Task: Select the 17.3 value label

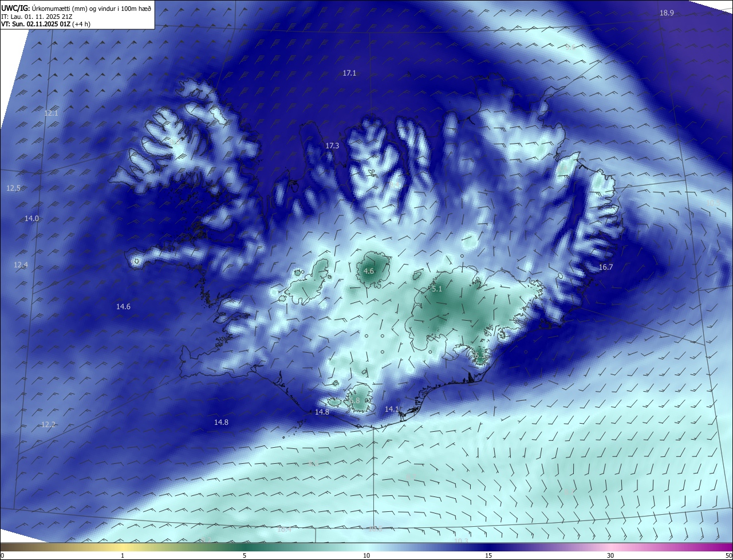Action: [332, 146]
